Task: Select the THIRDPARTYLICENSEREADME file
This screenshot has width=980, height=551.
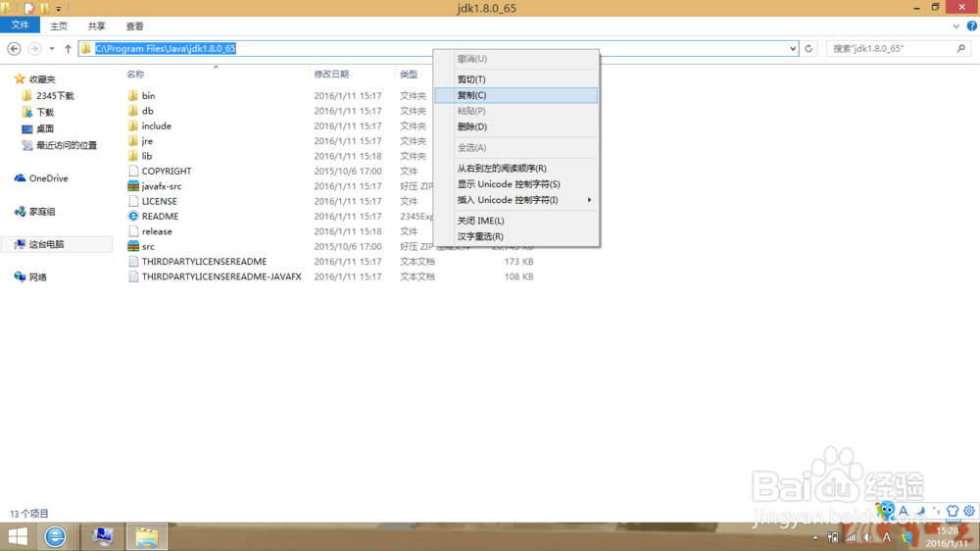Action: coord(204,262)
